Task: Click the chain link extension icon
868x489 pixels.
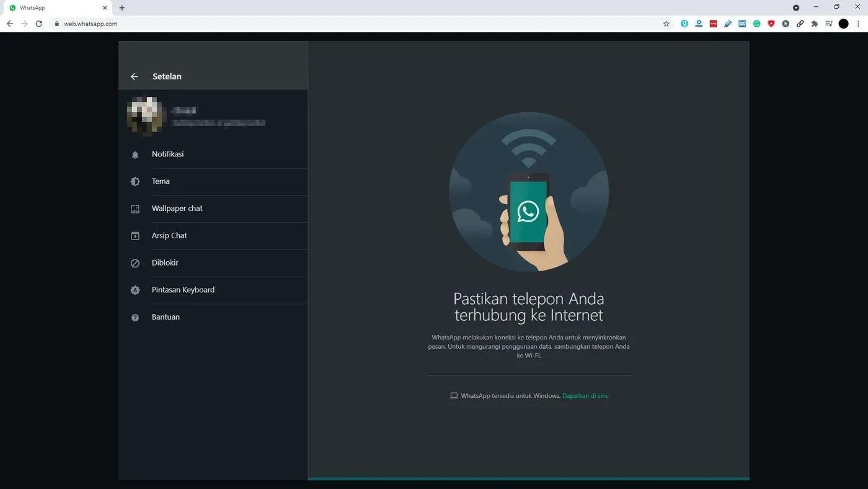Action: pyautogui.click(x=800, y=24)
